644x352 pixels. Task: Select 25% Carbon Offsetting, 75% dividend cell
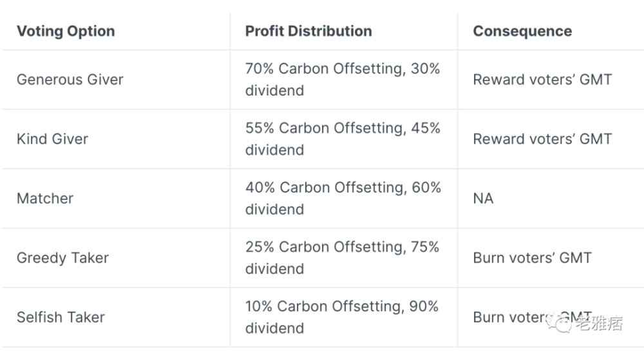click(342, 258)
